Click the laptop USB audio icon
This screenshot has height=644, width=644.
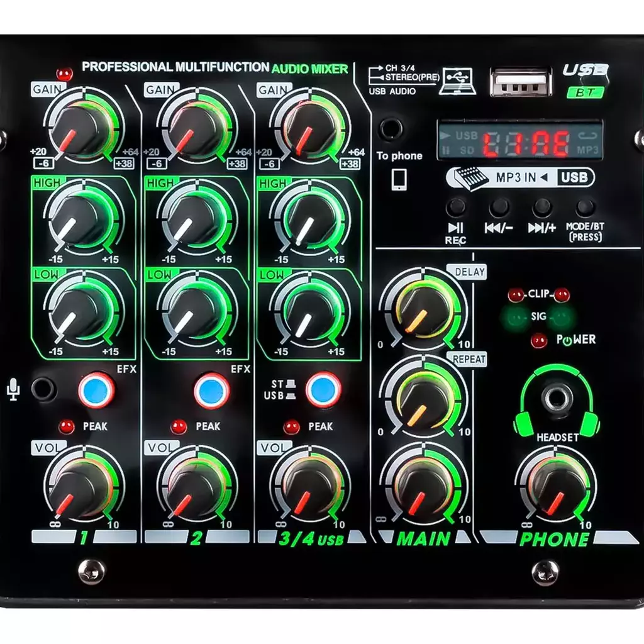457,81
